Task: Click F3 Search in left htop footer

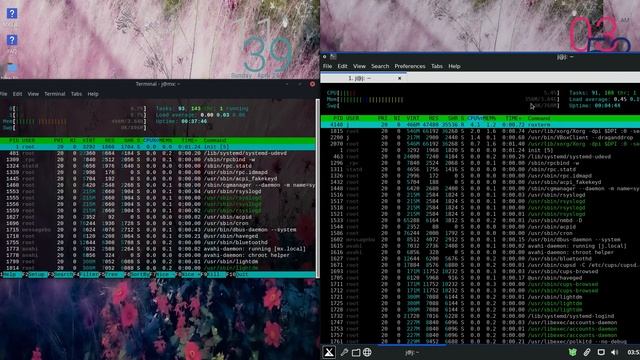Action: pos(62,275)
